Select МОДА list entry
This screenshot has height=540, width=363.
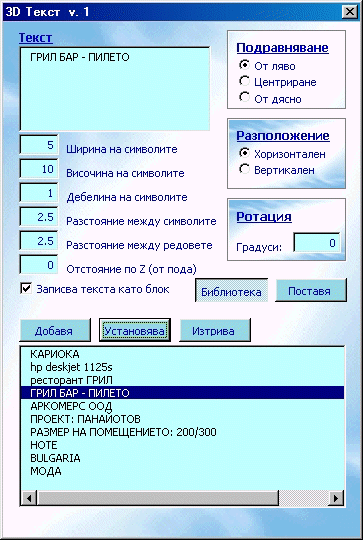pyautogui.click(x=183, y=471)
